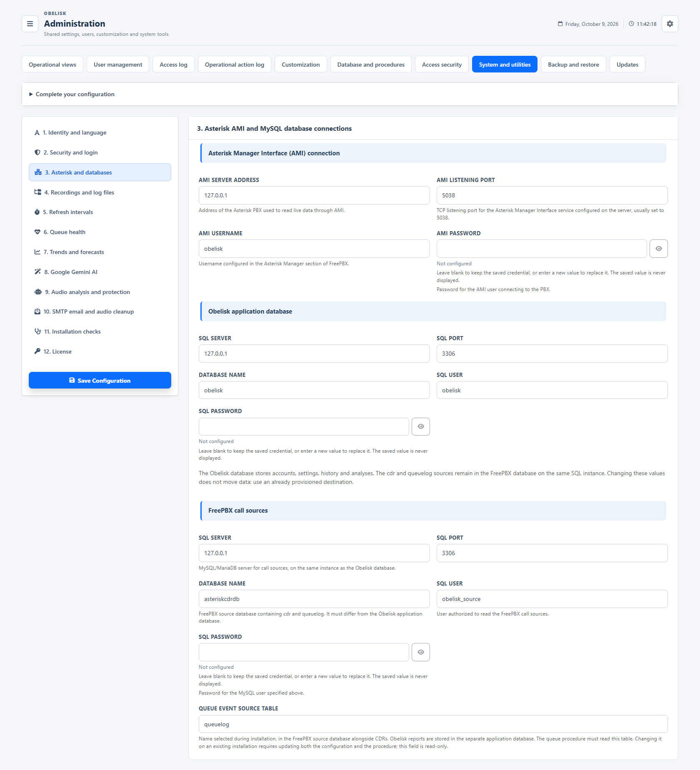The height and width of the screenshot is (770, 700).
Task: Open the Access security tab
Action: (x=442, y=65)
